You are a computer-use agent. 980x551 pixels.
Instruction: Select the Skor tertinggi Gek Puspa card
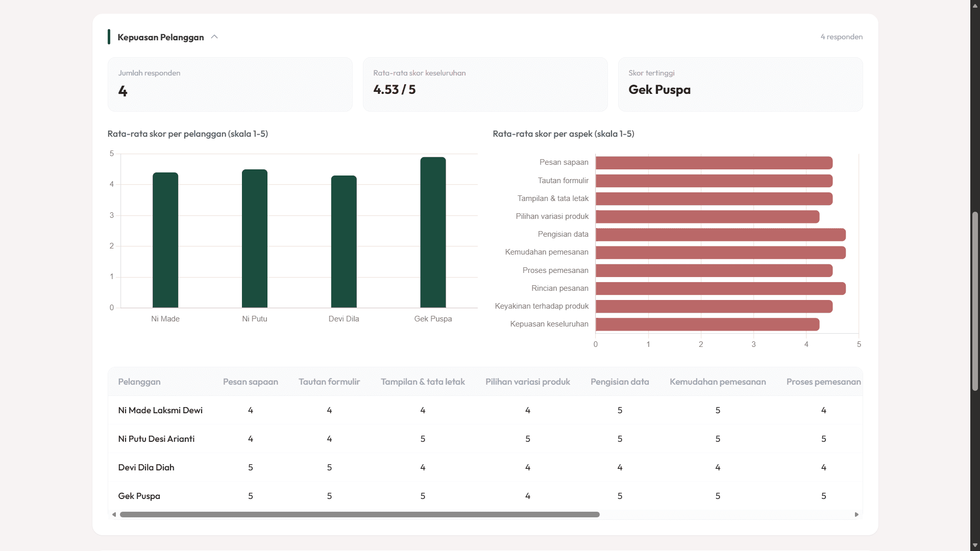(741, 84)
